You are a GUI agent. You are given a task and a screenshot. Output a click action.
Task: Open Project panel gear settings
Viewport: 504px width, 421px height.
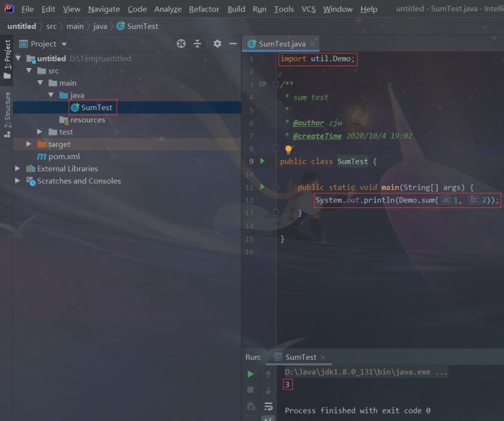coord(217,43)
